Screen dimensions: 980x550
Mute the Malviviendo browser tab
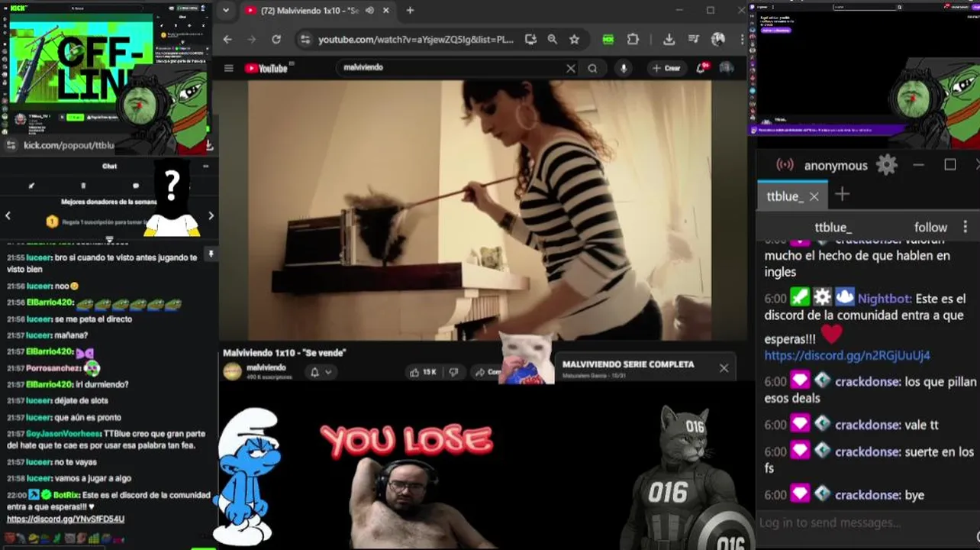pyautogui.click(x=370, y=11)
